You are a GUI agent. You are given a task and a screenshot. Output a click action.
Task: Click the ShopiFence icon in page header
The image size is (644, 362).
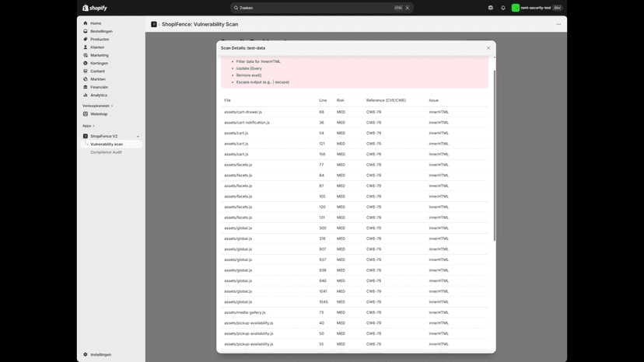tap(154, 24)
